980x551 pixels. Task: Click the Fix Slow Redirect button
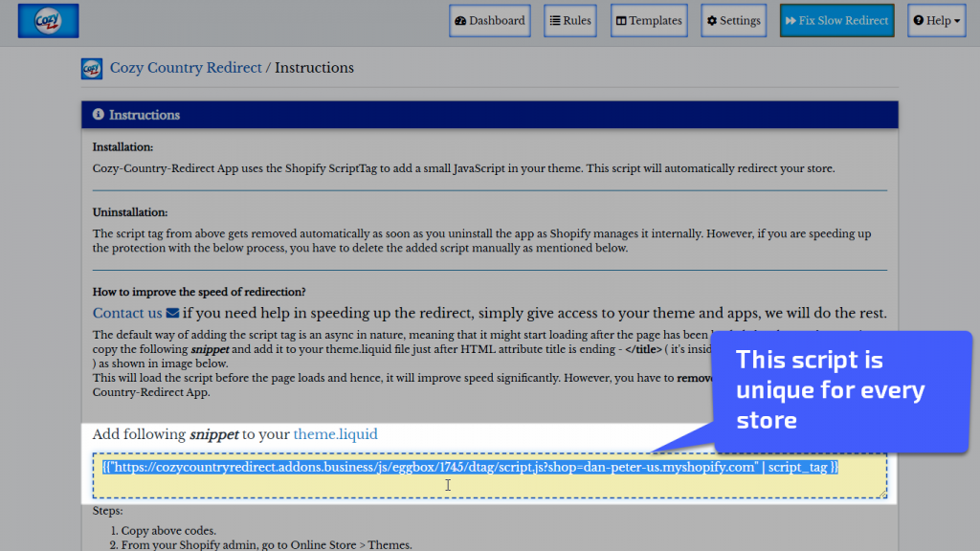(836, 21)
